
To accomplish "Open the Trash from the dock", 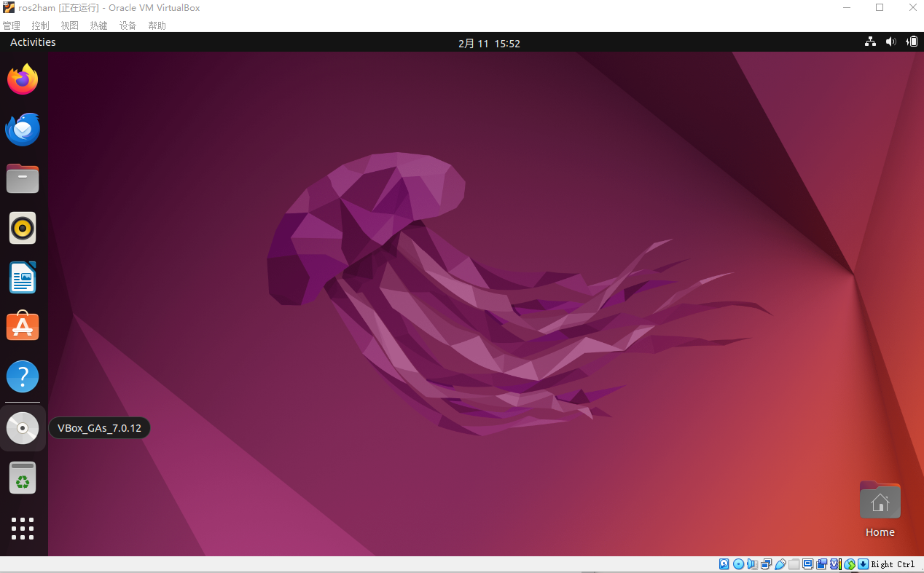I will pyautogui.click(x=23, y=478).
